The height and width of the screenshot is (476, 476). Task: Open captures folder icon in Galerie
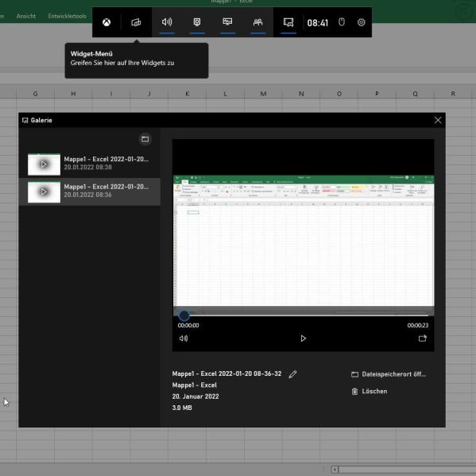145,139
